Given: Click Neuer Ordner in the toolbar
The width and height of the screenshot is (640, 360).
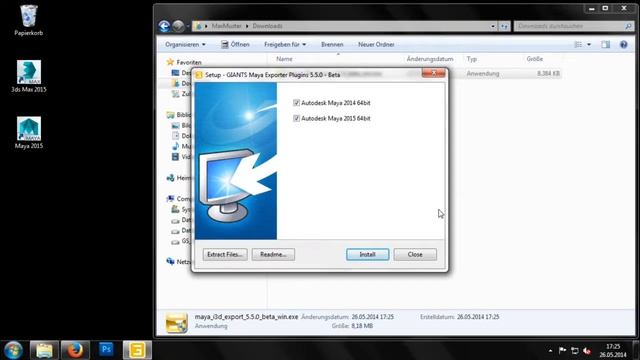Looking at the screenshot, I should pyautogui.click(x=376, y=44).
